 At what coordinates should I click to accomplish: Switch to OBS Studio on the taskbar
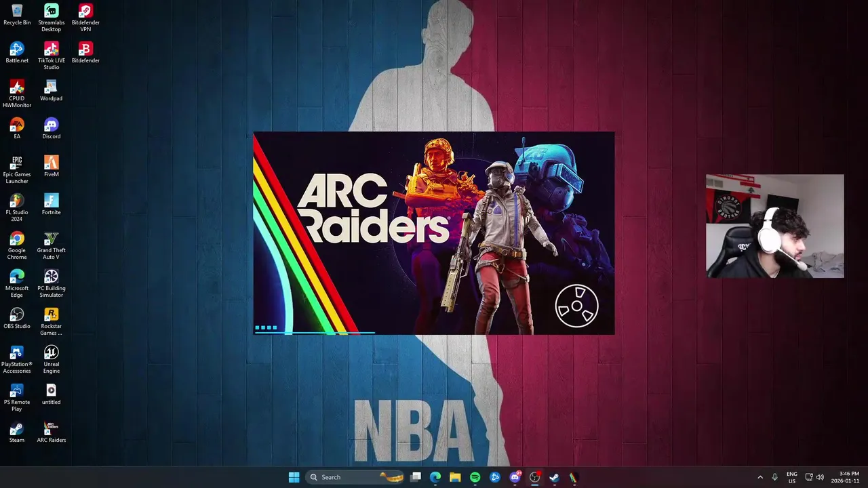(534, 477)
